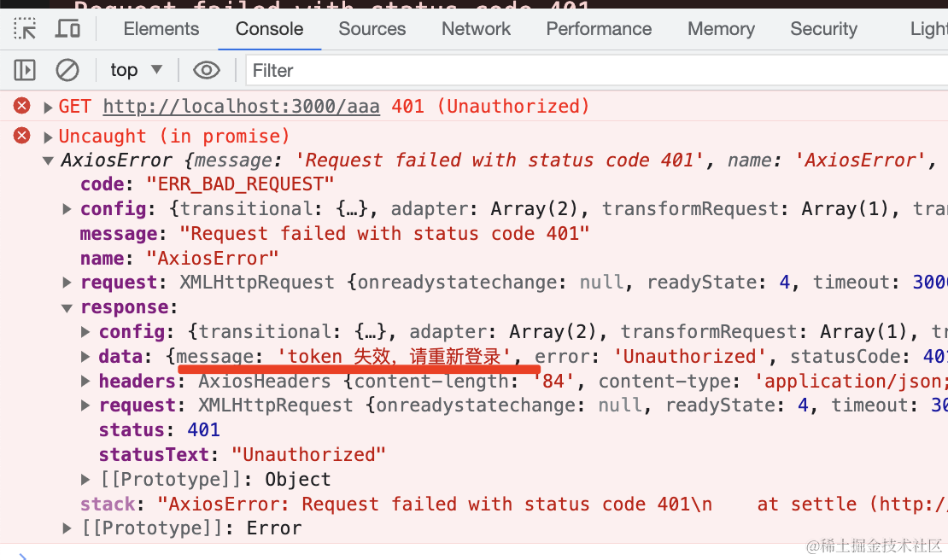Expand the headers AxiosHeaders entry
The width and height of the screenshot is (948, 560).
coord(85,382)
